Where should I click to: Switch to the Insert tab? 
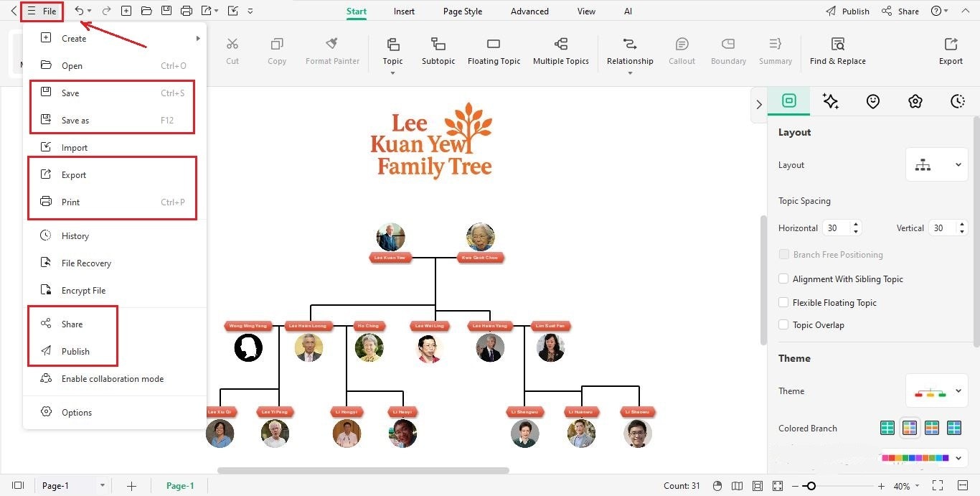(404, 11)
